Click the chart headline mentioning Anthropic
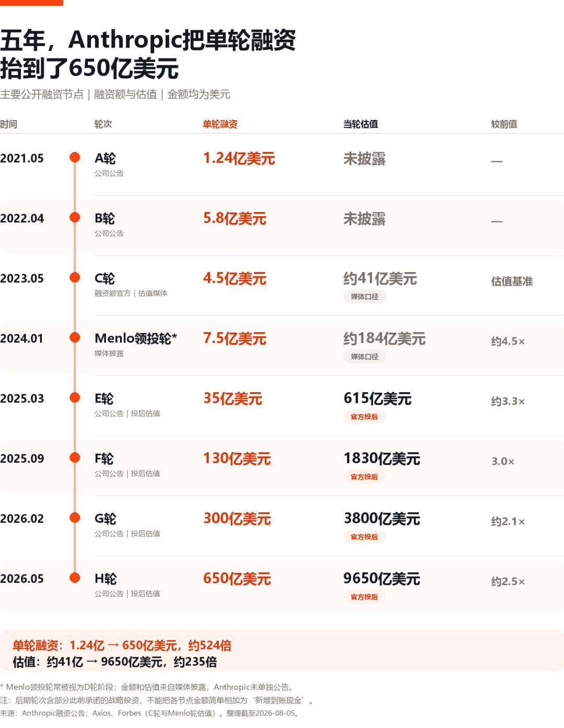The height and width of the screenshot is (728, 564). click(148, 54)
